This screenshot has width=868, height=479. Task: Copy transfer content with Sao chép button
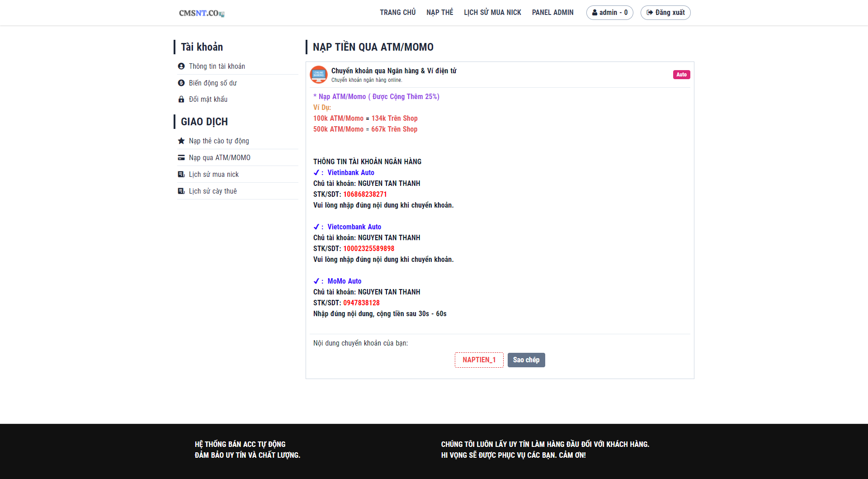tap(526, 360)
